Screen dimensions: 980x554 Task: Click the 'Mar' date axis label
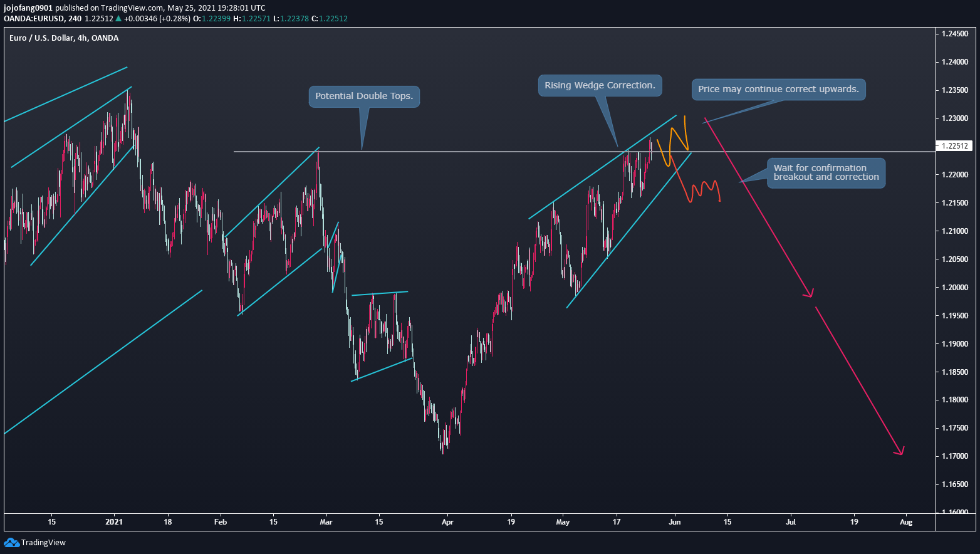(325, 521)
